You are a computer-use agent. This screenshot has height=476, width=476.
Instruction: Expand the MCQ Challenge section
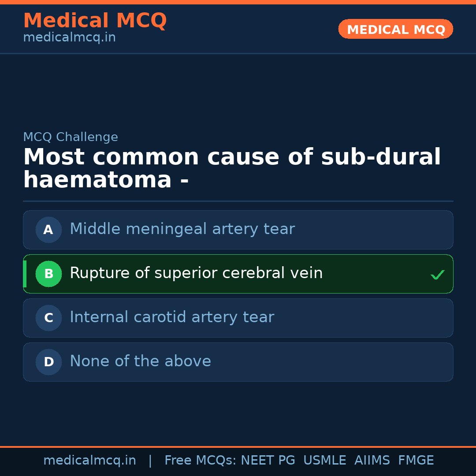[x=71, y=137]
